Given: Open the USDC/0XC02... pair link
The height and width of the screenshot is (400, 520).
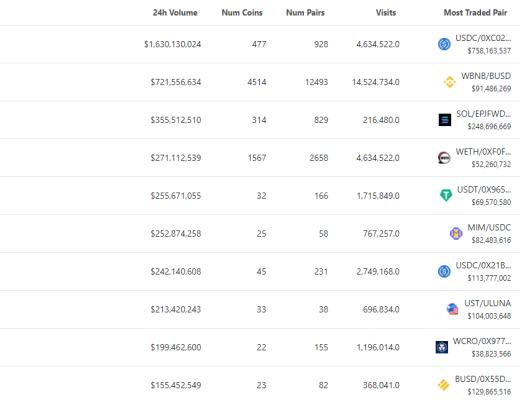Looking at the screenshot, I should click(x=483, y=38).
